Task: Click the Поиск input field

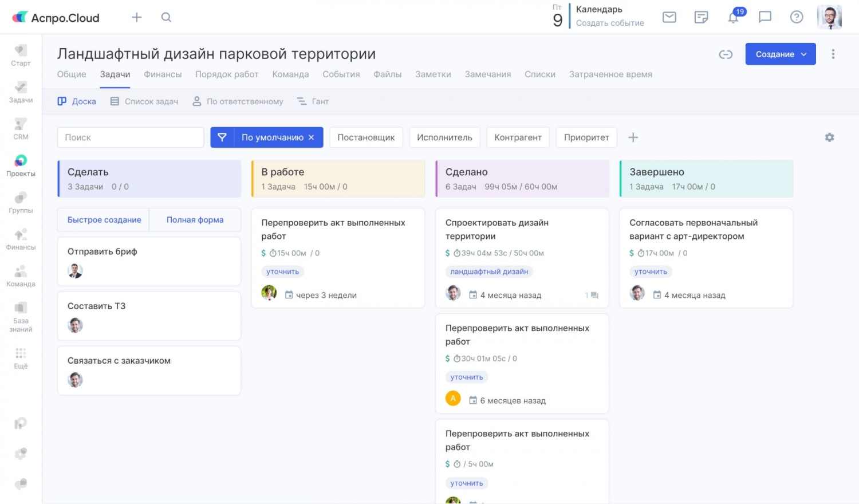Action: [x=131, y=137]
